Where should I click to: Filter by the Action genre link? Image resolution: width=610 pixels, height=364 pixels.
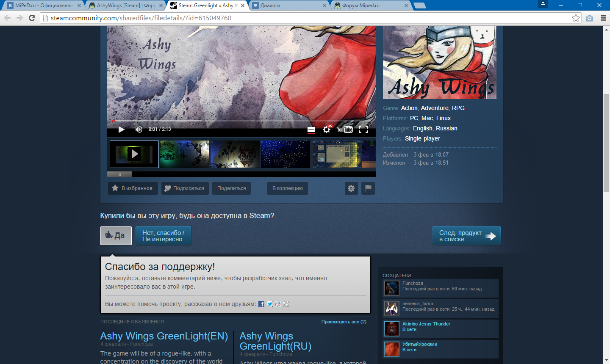409,108
